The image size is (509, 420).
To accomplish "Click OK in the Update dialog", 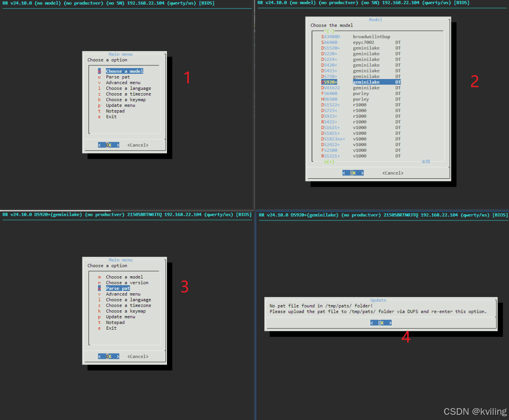I will [381, 323].
